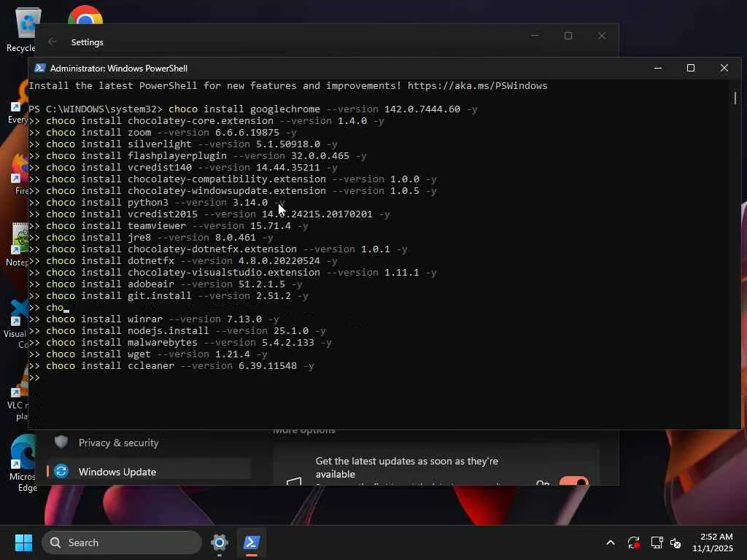This screenshot has width=747, height=560.
Task: Maximize the Settings window
Action: point(568,36)
